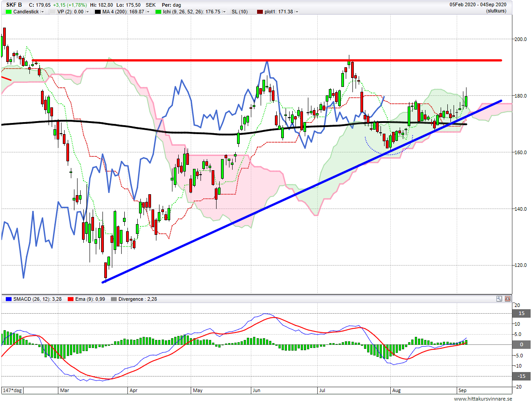
Task: Click the 147*dag period box
Action: coord(12,390)
